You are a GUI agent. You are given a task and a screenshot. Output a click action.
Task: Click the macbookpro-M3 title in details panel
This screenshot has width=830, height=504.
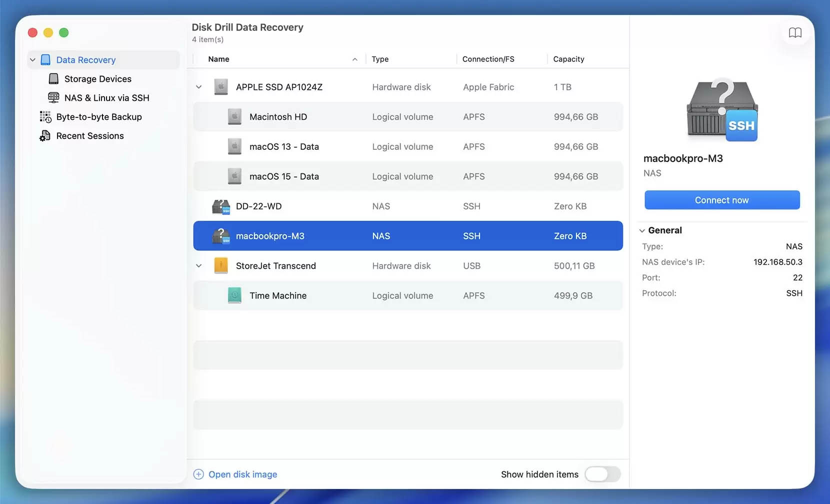pyautogui.click(x=683, y=158)
